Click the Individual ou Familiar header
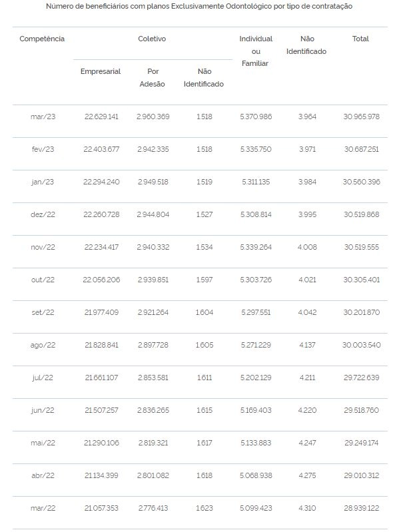This screenshot has height=532, width=401. (256, 51)
